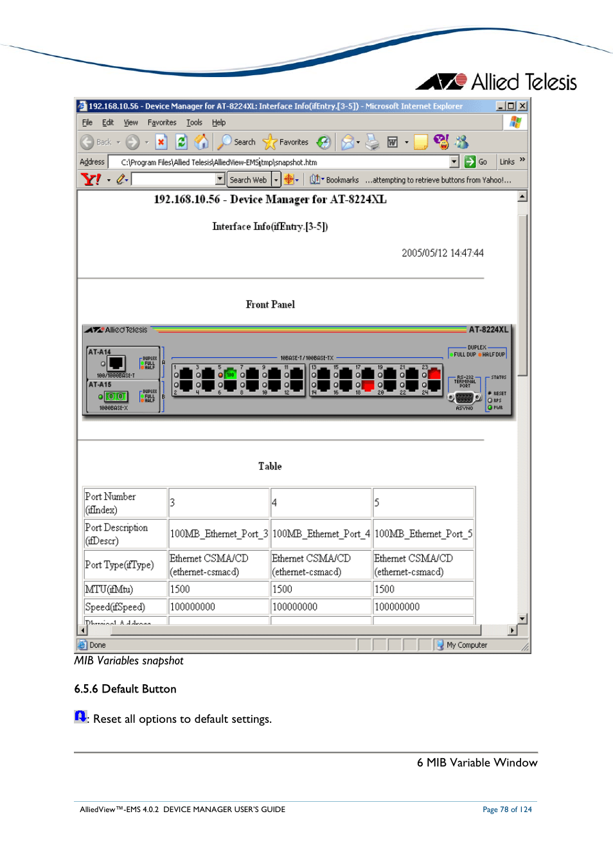Viewport: 613px width, 868px height.
Task: Click the date 2005/05/12 14:47:44
Action: click(443, 253)
